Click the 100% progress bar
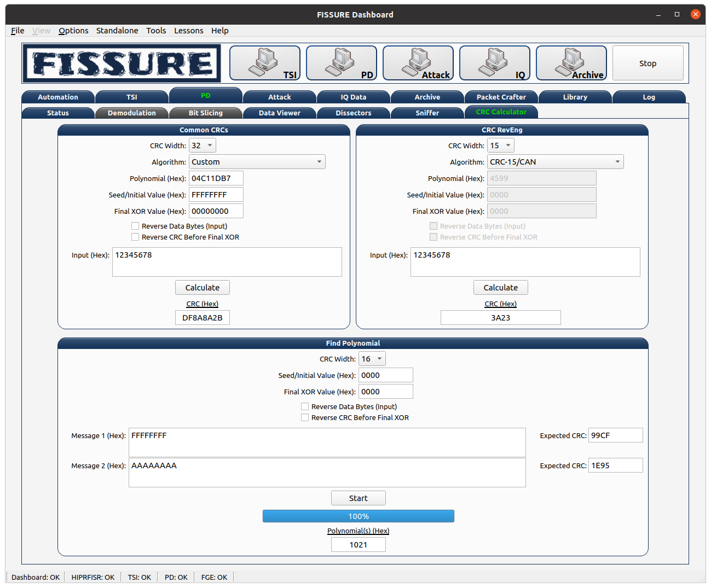This screenshot has width=711, height=588. tap(359, 516)
